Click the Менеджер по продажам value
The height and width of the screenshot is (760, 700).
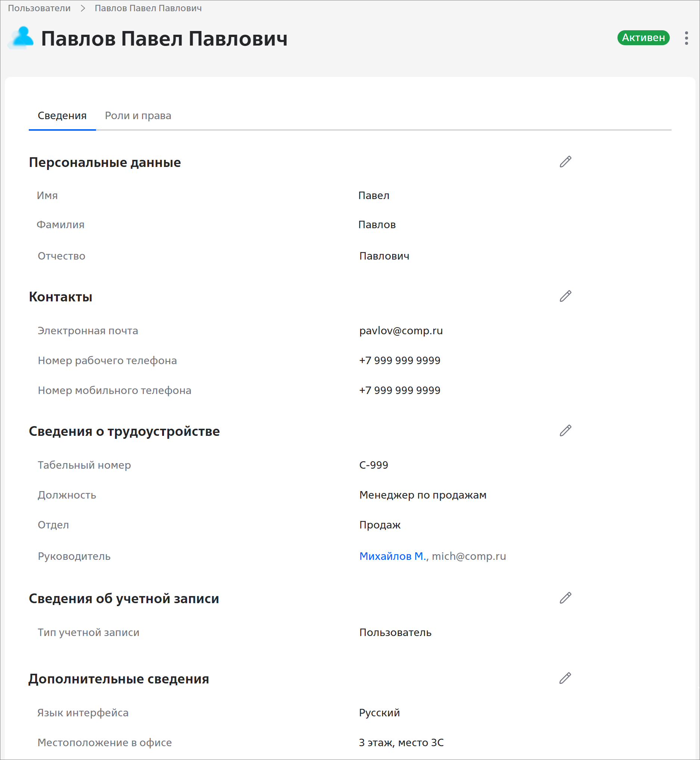click(x=422, y=495)
